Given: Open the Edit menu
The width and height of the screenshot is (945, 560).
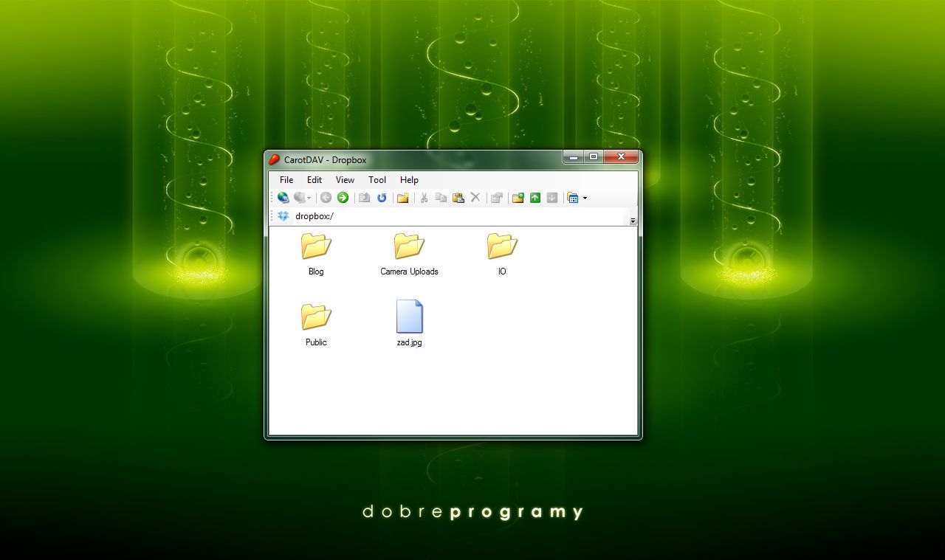Looking at the screenshot, I should (315, 179).
